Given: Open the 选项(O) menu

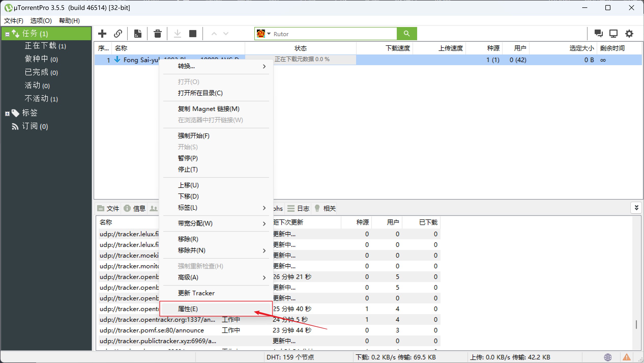Looking at the screenshot, I should coord(41,21).
